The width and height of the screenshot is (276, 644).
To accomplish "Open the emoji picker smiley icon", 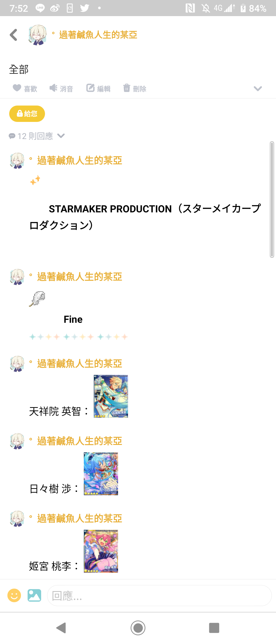I will tap(14, 595).
